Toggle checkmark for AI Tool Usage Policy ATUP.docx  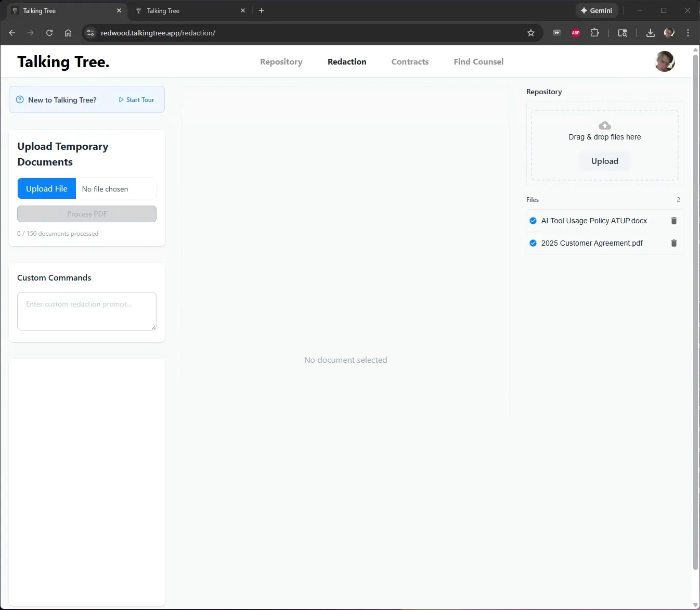(533, 221)
